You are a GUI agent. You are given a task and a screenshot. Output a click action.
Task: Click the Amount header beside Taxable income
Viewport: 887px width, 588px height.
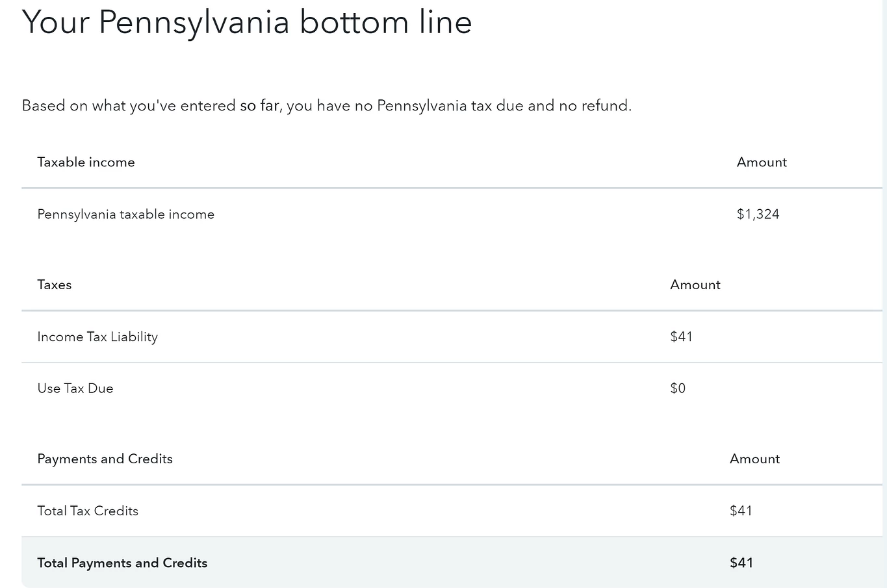(x=762, y=162)
